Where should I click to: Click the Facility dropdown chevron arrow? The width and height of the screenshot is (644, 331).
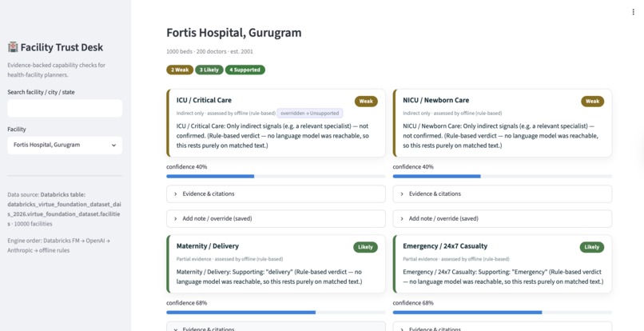click(113, 146)
